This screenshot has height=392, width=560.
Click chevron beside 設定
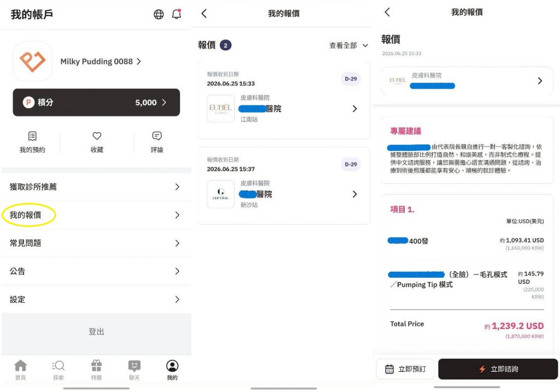coord(177,300)
